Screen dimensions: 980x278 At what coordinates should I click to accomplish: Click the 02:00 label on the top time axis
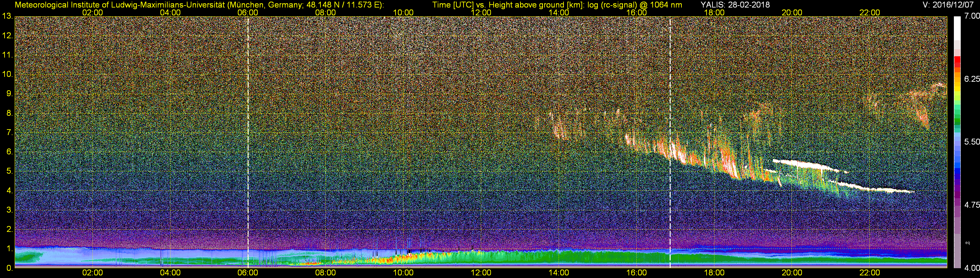pos(92,12)
